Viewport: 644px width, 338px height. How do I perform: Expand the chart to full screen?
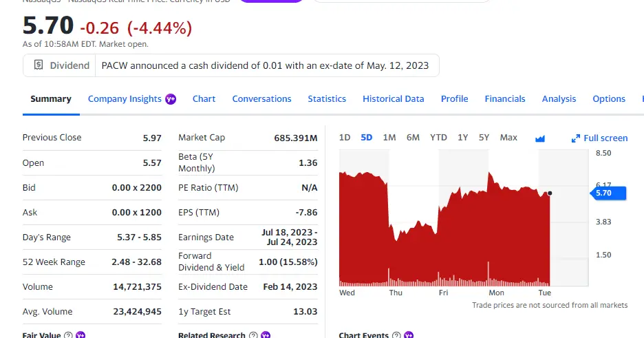coord(599,138)
